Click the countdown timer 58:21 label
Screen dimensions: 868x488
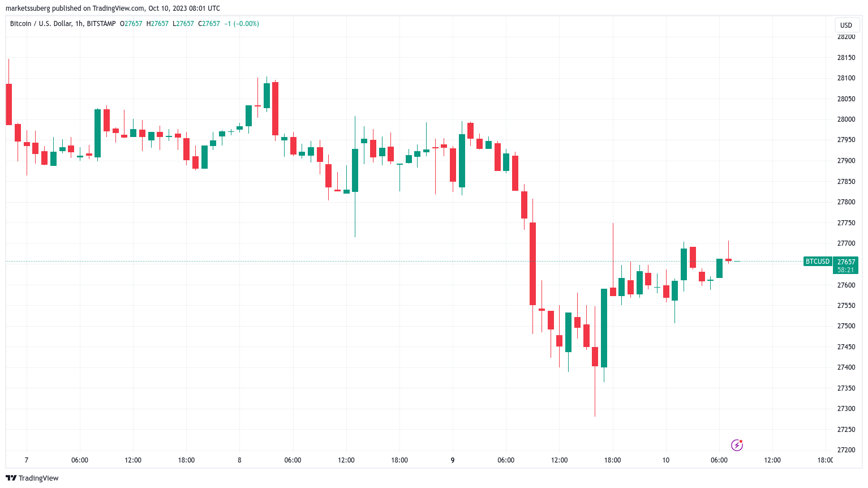pos(846,270)
